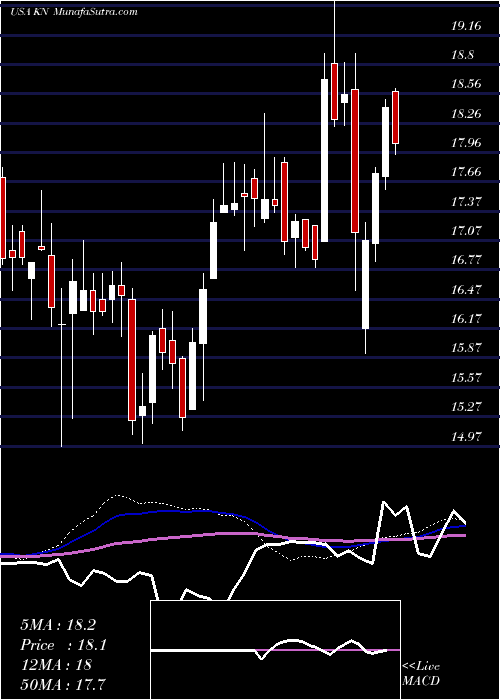Click the tall white candle reaching 18.56
The height and width of the screenshot is (700, 500).
[325, 160]
